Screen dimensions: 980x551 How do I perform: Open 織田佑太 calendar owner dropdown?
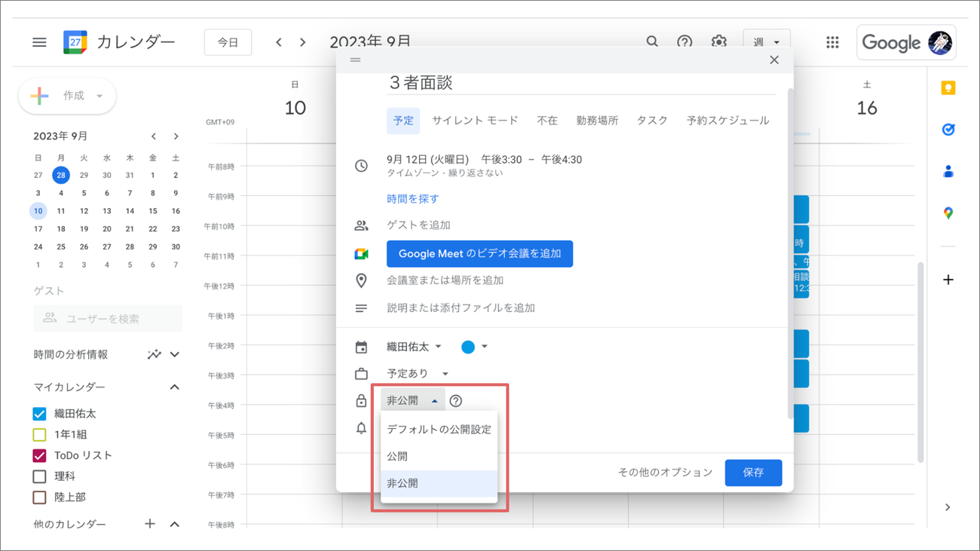[x=414, y=347]
